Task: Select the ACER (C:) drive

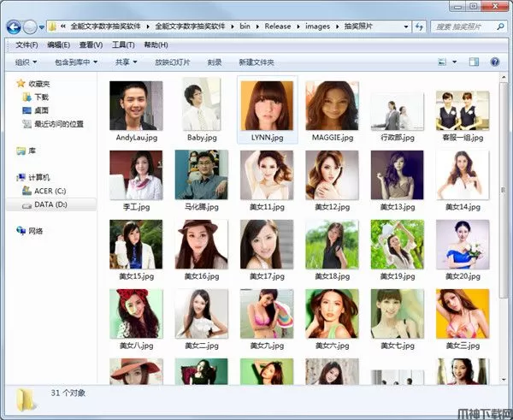Action: (49, 191)
